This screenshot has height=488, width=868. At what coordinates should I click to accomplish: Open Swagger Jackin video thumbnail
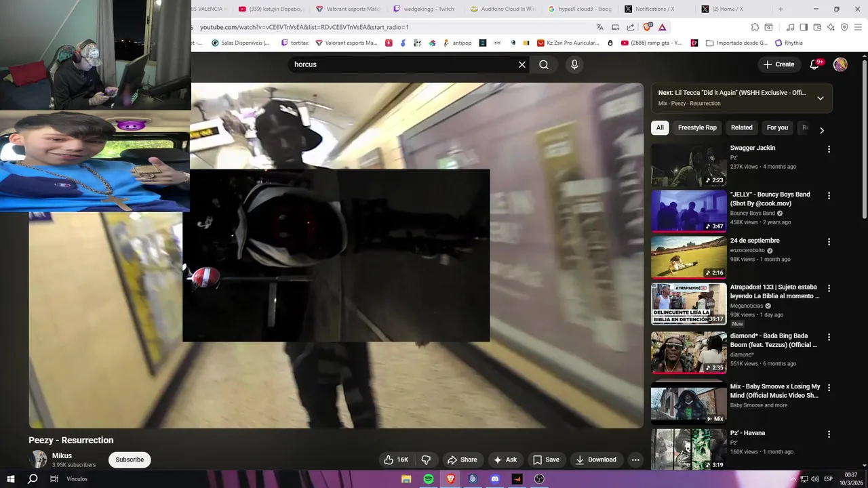pos(688,165)
